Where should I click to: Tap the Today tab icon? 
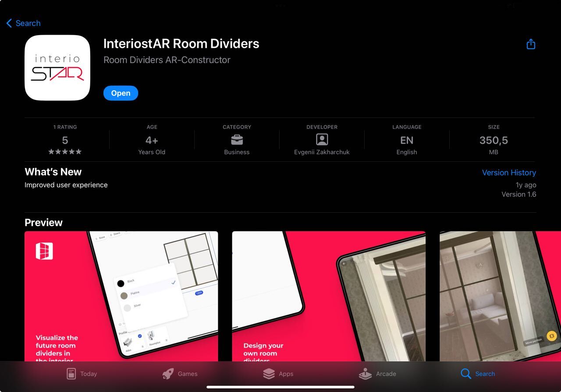tap(71, 374)
